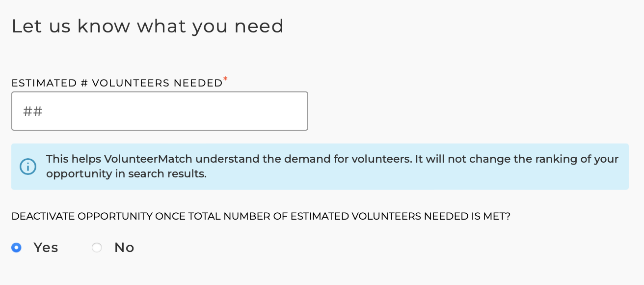Choose the "No" option label text
This screenshot has height=285, width=644.
124,248
